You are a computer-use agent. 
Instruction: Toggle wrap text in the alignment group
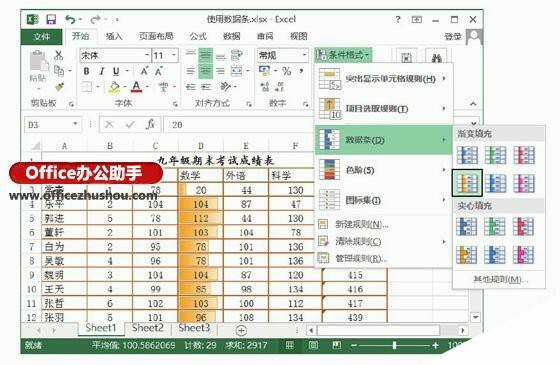pos(236,55)
